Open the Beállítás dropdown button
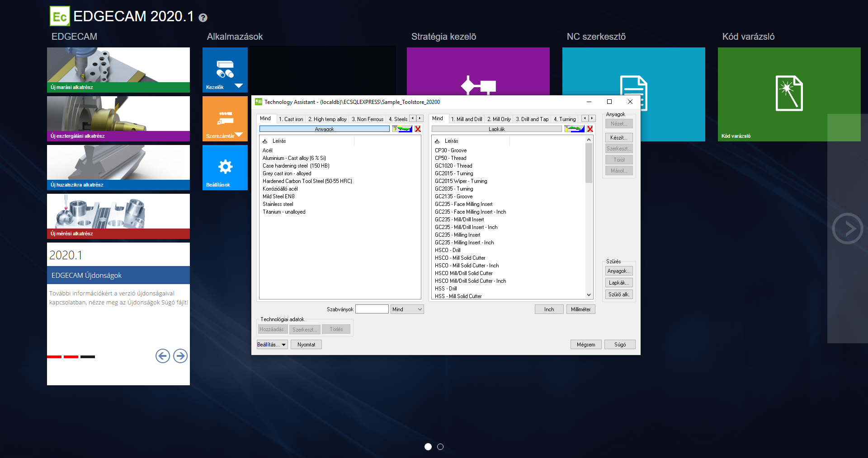This screenshot has height=458, width=868. (272, 345)
